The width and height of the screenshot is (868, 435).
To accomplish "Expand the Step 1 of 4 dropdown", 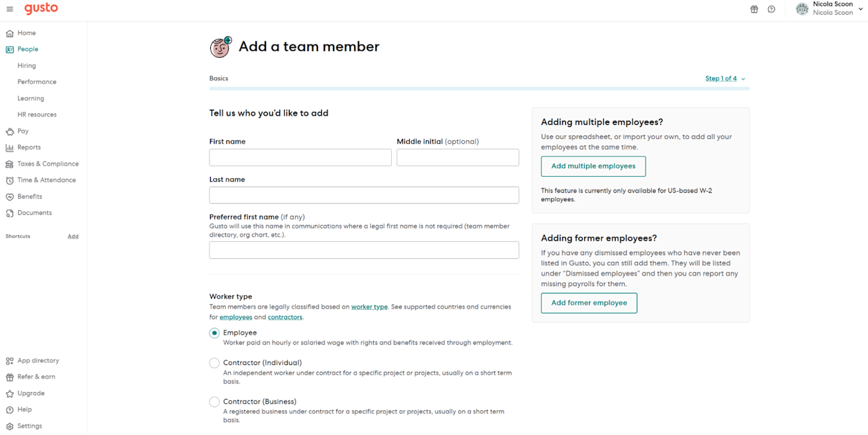I will click(725, 79).
